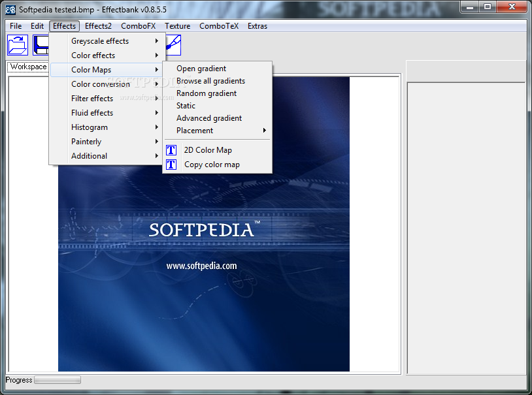Click the T icon beside Copy color map

pyautogui.click(x=171, y=165)
